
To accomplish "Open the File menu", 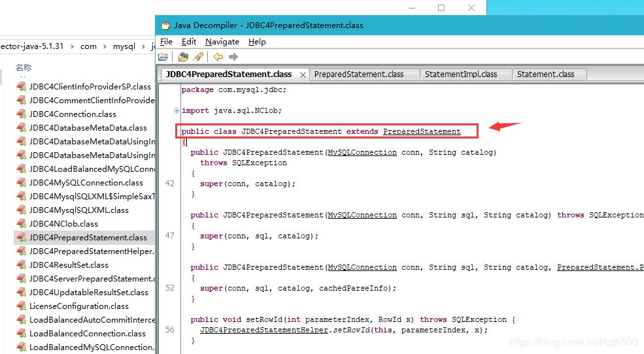I will coord(166,42).
